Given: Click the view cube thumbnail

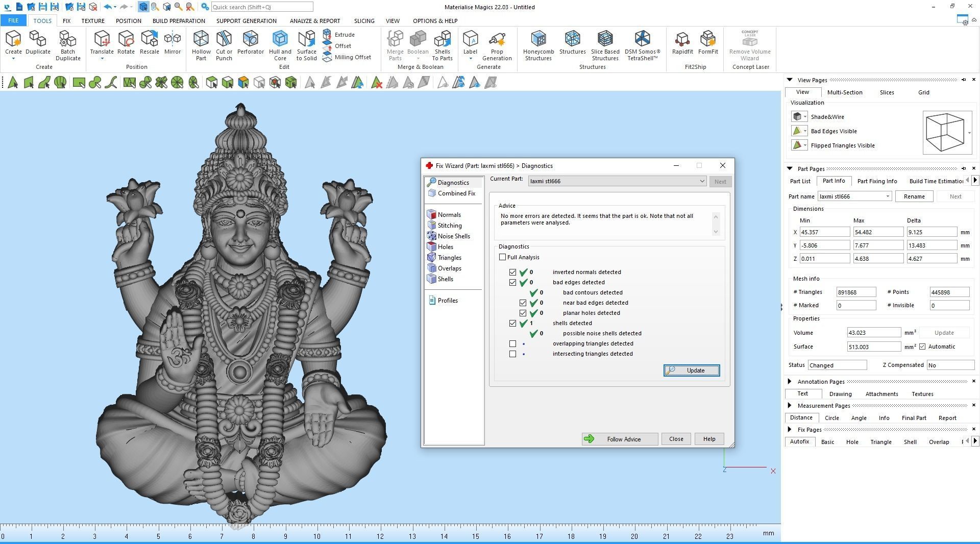Looking at the screenshot, I should [x=947, y=133].
